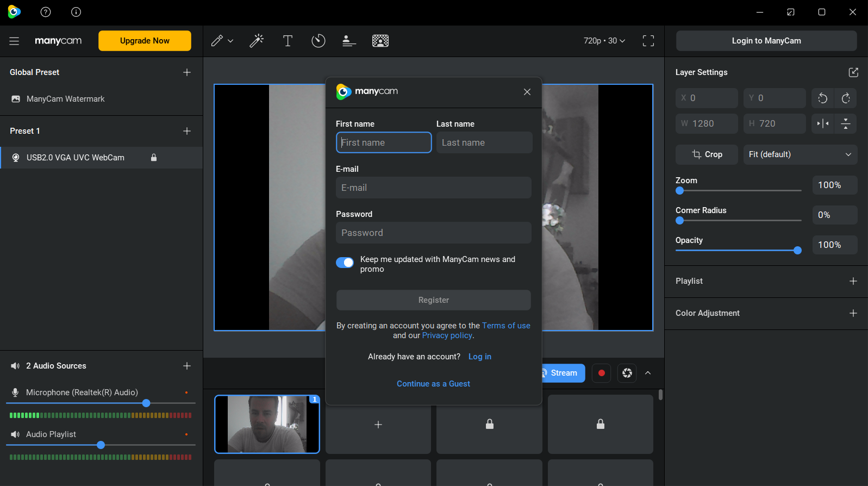This screenshot has width=868, height=486.
Task: Select USB2.0 VGA UVC WebCam layer
Action: point(101,158)
